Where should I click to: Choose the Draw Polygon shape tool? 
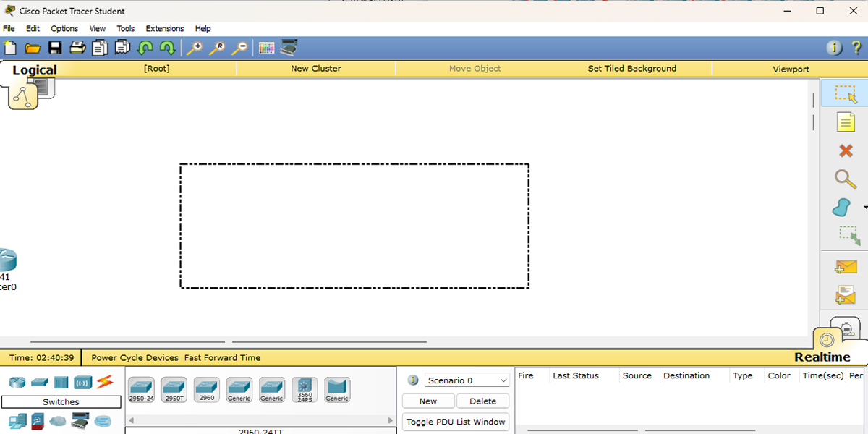tap(843, 208)
